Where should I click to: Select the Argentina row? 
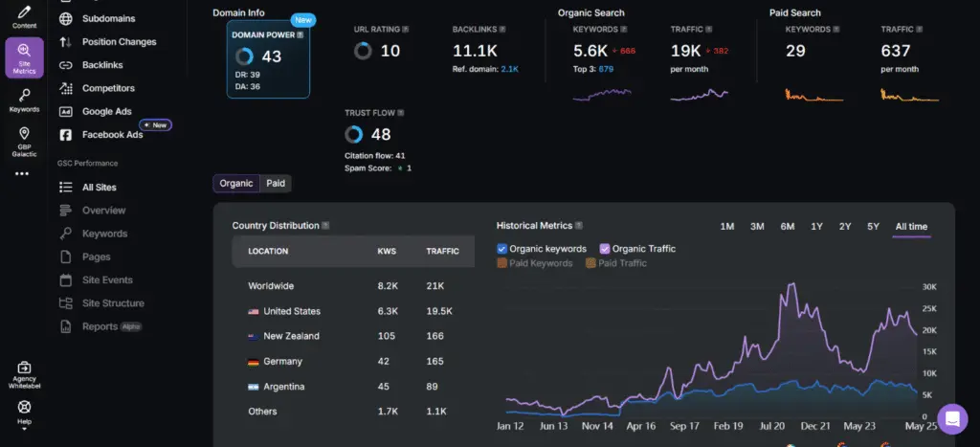(x=353, y=387)
